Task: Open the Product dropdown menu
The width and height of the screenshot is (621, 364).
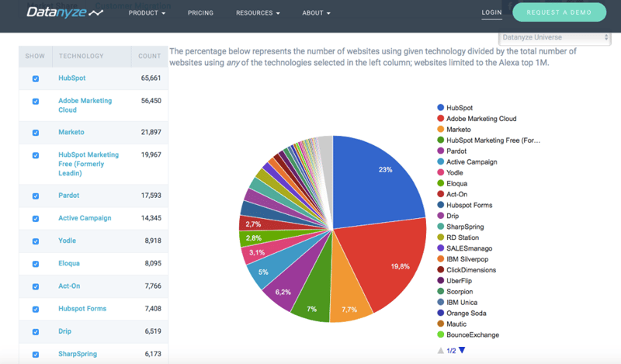Action: point(147,13)
